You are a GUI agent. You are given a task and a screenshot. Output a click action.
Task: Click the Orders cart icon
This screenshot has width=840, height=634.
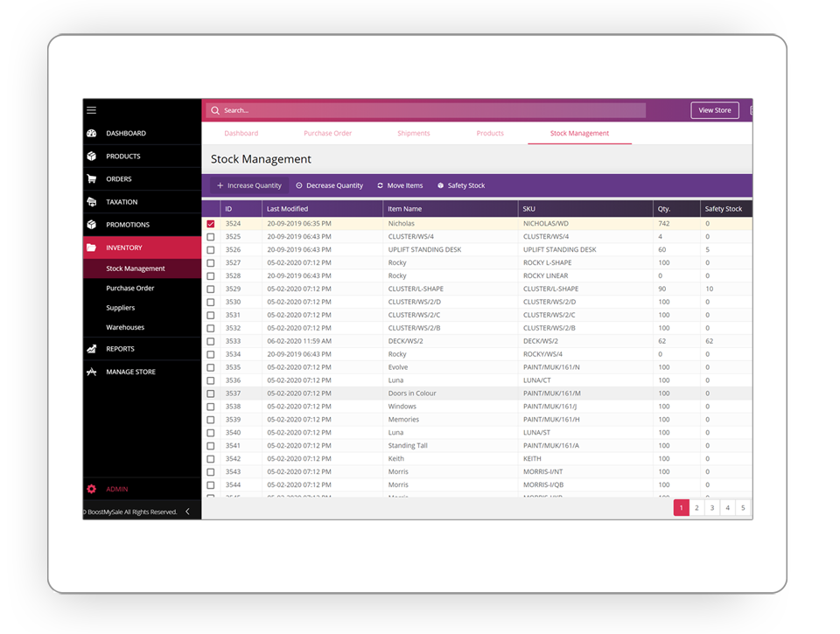tap(92, 179)
